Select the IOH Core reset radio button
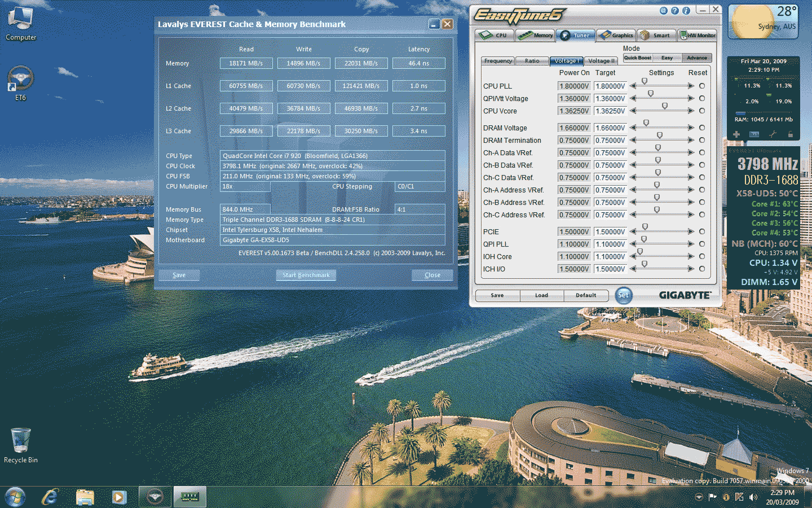The image size is (812, 508). tap(702, 256)
